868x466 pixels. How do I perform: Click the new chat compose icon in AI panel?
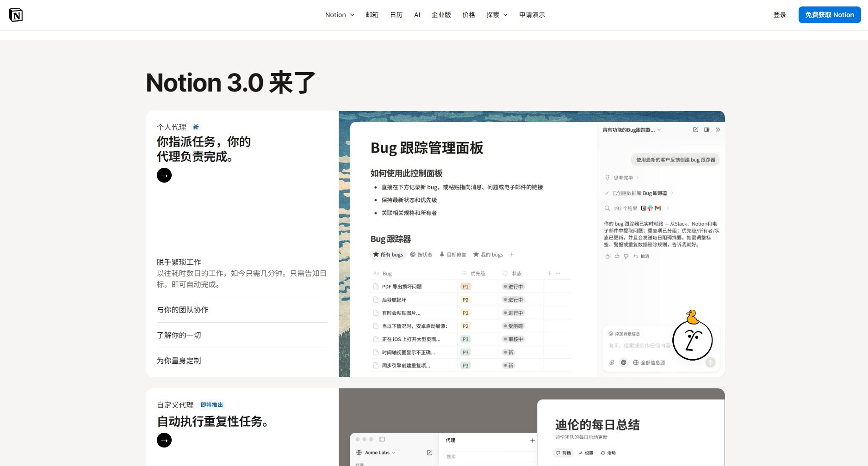click(x=695, y=130)
